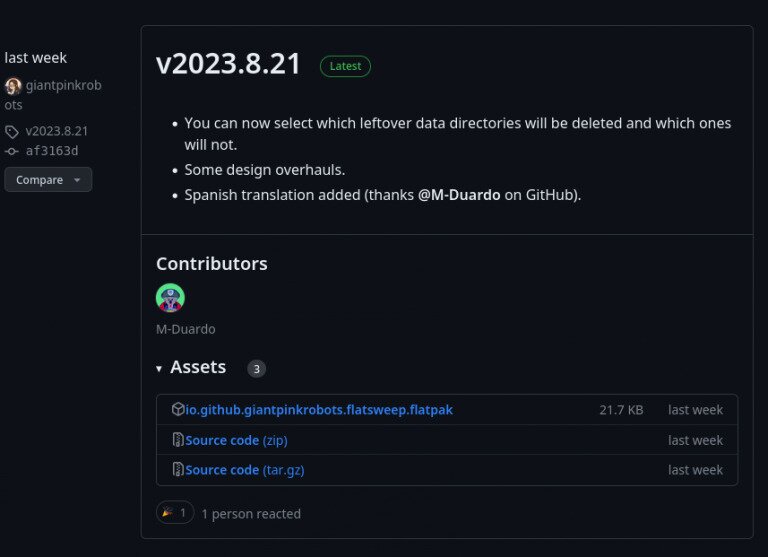Open the af3163d commit link

point(52,151)
